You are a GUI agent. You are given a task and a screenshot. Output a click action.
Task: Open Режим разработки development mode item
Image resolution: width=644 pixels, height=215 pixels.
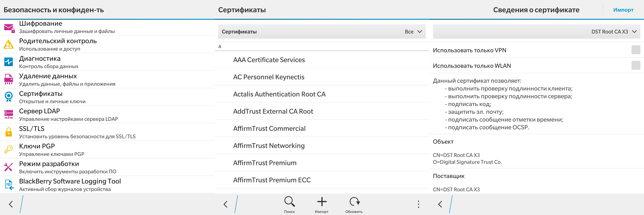point(107,167)
